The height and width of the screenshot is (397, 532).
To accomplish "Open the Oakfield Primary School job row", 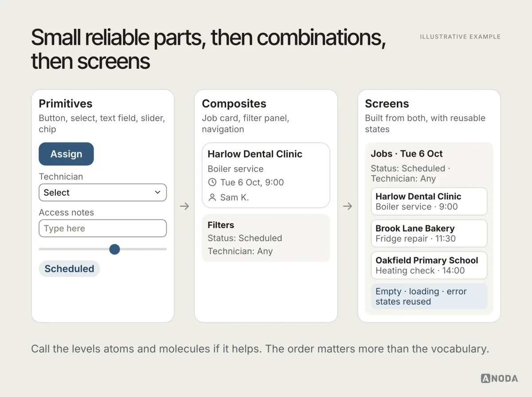I will (x=429, y=265).
